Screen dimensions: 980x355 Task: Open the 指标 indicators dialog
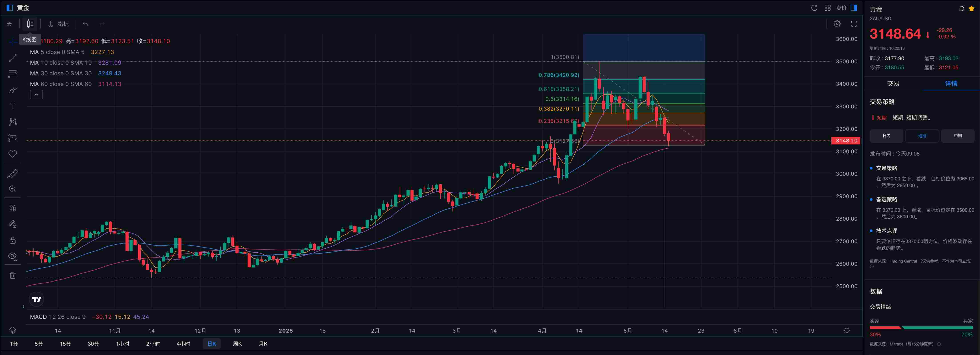coord(59,24)
